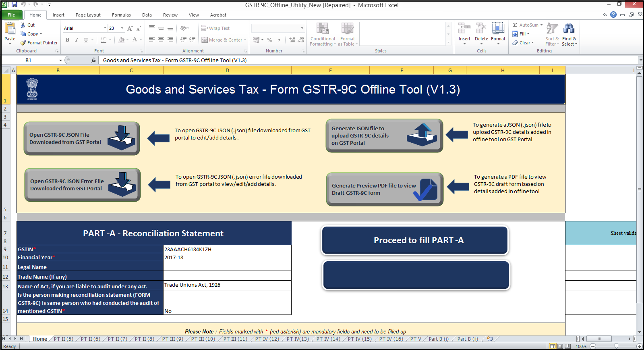The width and height of the screenshot is (644, 350).
Task: Align text to the right
Action: coord(170,40)
